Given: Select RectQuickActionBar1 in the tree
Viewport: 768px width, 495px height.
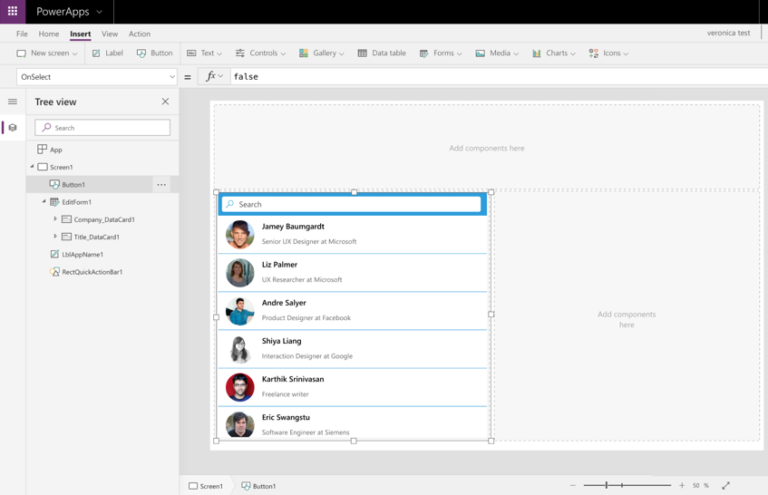Looking at the screenshot, I should (x=86, y=272).
